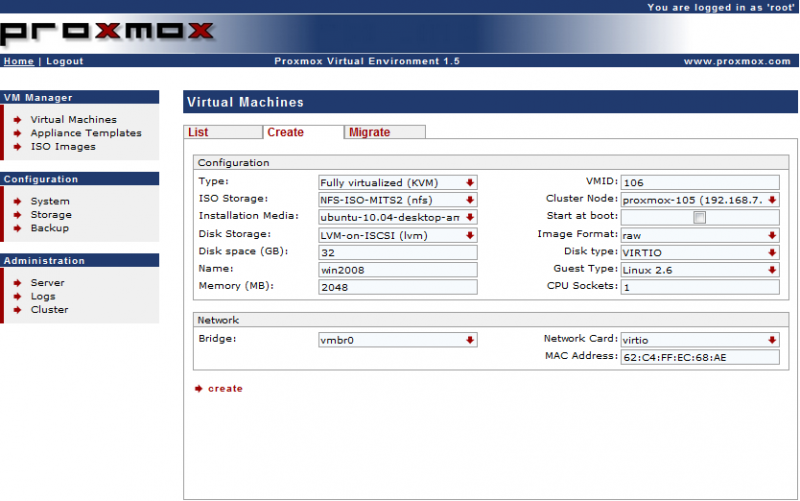This screenshot has height=501, width=800.
Task: Open the Migrate tab
Action: [370, 132]
